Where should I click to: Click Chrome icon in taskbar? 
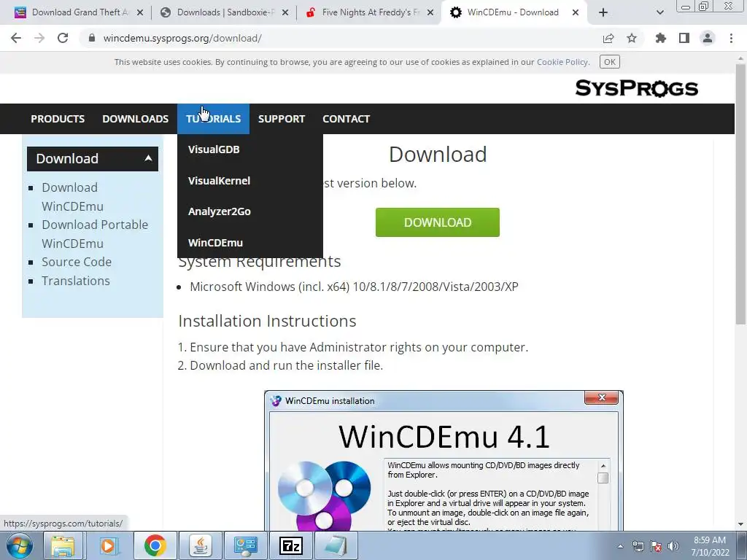(155, 545)
